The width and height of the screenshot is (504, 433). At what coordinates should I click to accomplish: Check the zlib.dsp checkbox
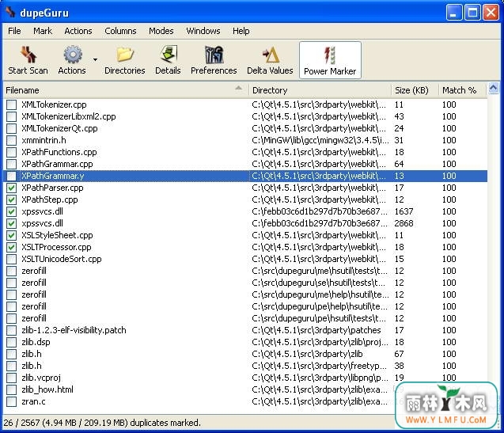[x=12, y=342]
